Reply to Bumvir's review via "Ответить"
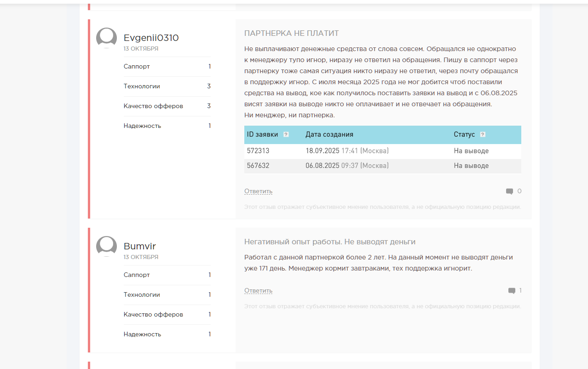 tap(258, 291)
